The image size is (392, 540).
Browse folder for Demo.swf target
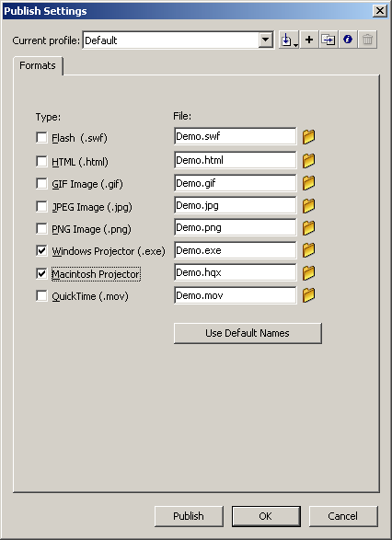click(308, 137)
